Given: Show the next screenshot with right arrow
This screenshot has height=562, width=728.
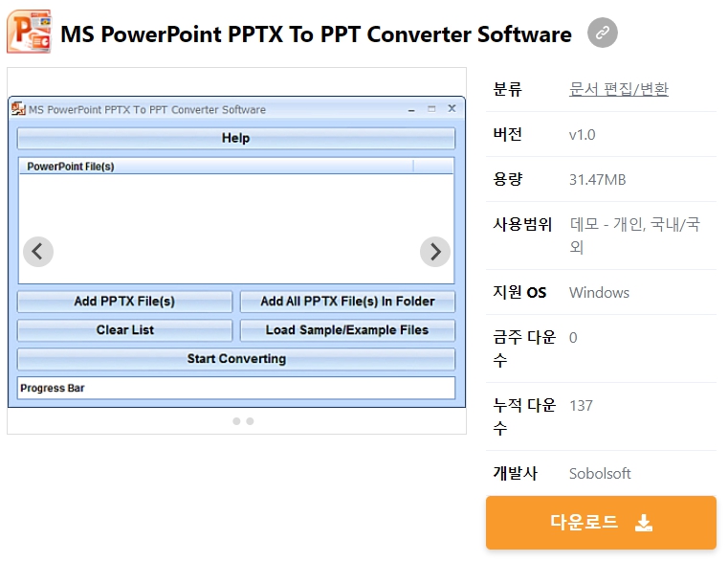Looking at the screenshot, I should pyautogui.click(x=435, y=252).
